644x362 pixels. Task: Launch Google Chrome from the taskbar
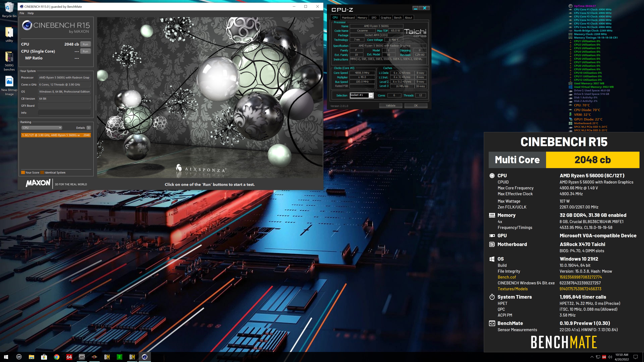tap(57, 357)
